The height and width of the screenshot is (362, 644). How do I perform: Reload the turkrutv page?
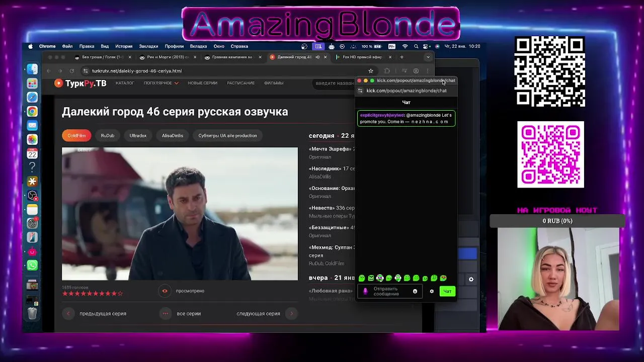coord(71,71)
